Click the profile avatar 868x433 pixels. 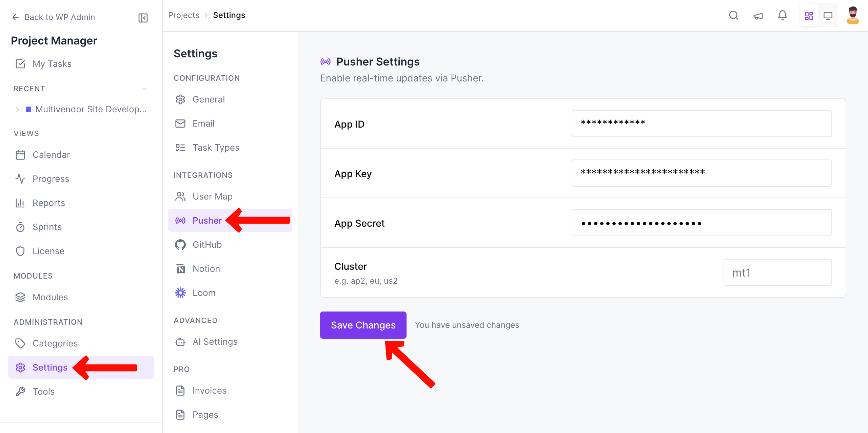click(x=853, y=15)
